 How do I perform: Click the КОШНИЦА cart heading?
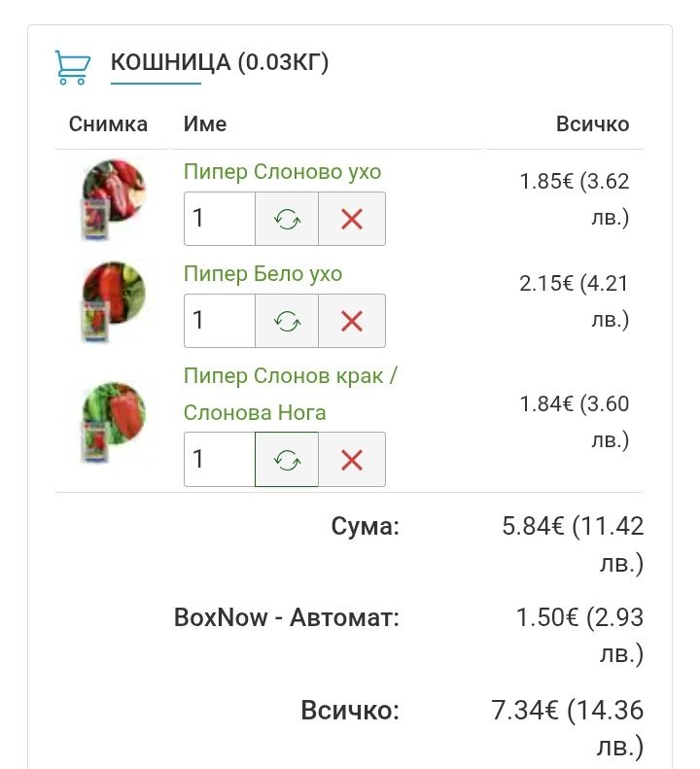click(220, 63)
